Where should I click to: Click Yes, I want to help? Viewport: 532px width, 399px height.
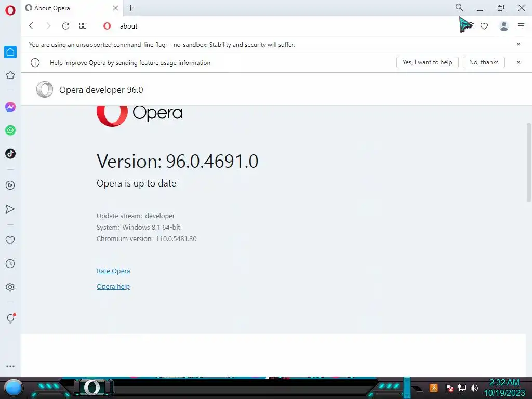click(428, 62)
